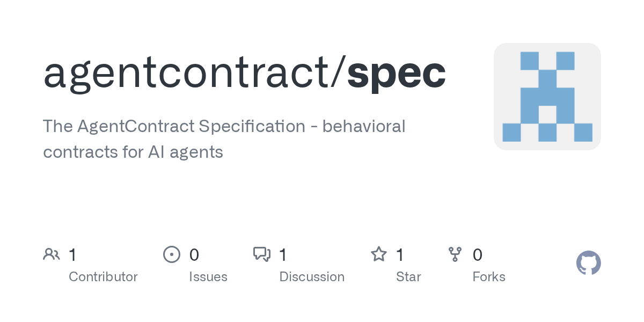644x322 pixels.
Task: Click the contributor count number 1
Action: (x=72, y=255)
